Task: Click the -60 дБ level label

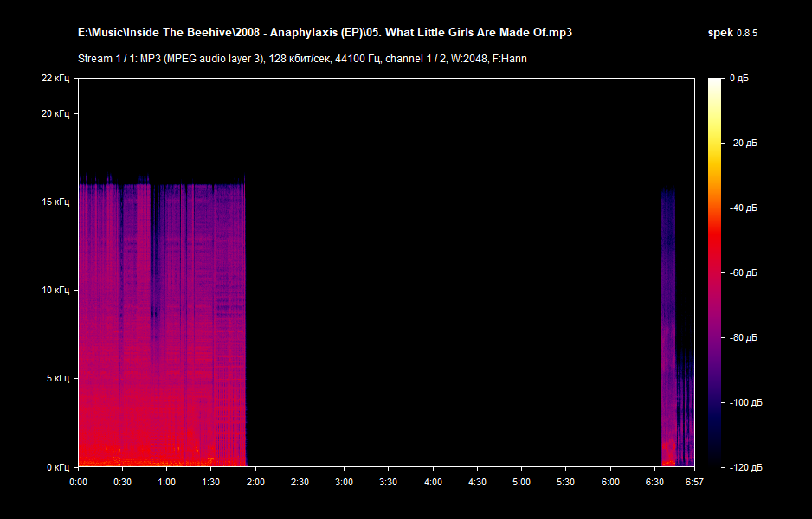Action: click(x=743, y=272)
